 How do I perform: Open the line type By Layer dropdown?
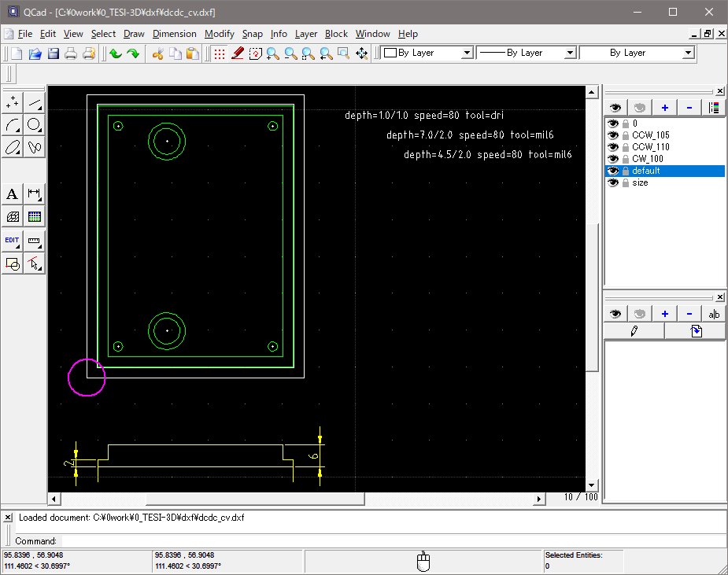689,53
